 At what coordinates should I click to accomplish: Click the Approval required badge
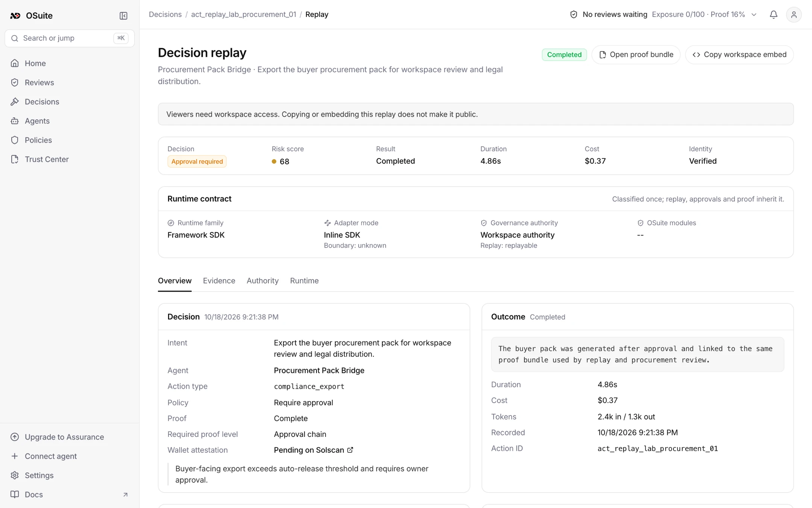pos(197,161)
